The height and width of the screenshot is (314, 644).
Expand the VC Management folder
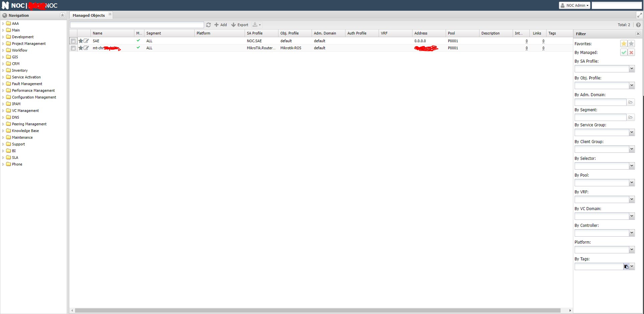point(3,111)
